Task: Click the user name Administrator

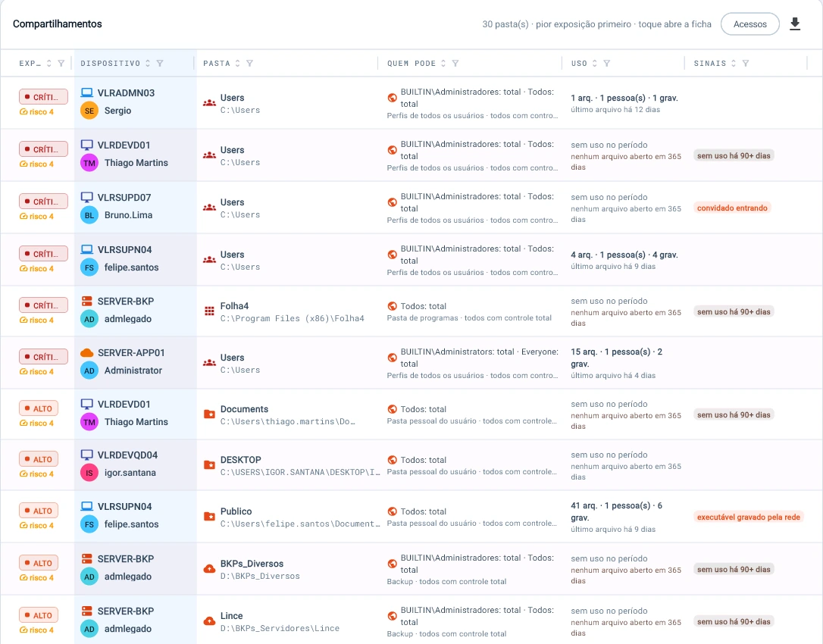Action: point(133,370)
